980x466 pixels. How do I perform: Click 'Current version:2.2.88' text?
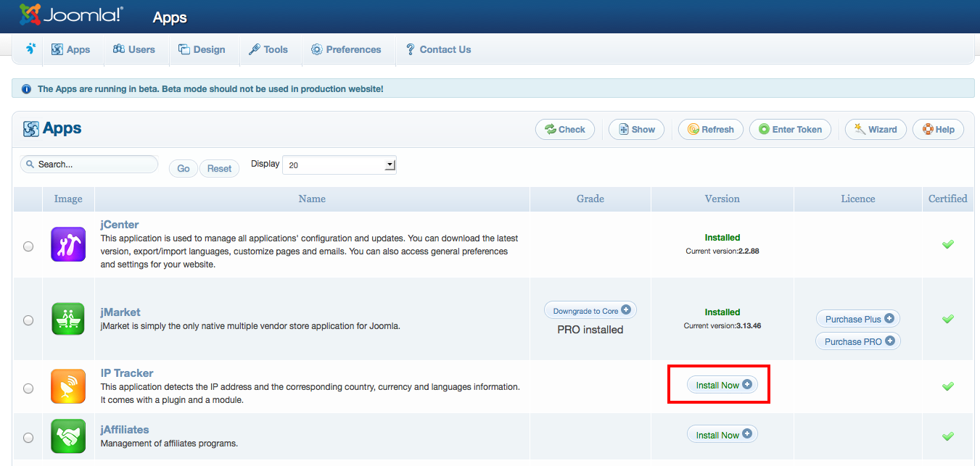pos(722,251)
